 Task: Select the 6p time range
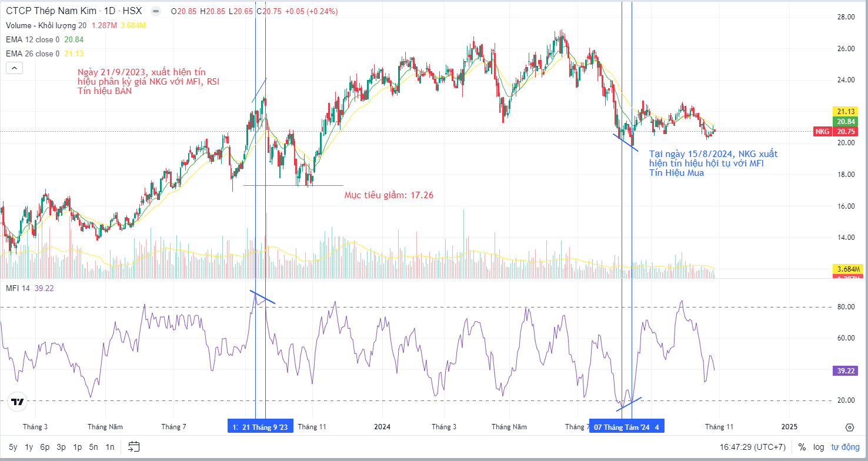click(x=45, y=447)
